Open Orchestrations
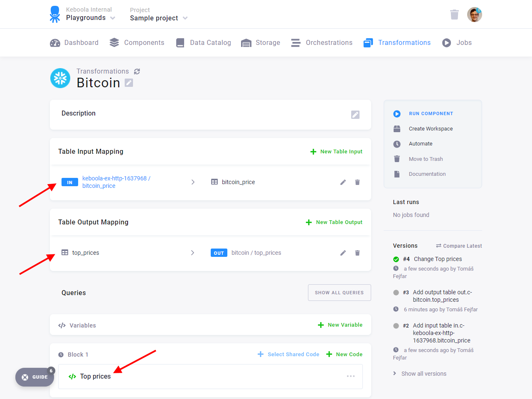 (322, 42)
